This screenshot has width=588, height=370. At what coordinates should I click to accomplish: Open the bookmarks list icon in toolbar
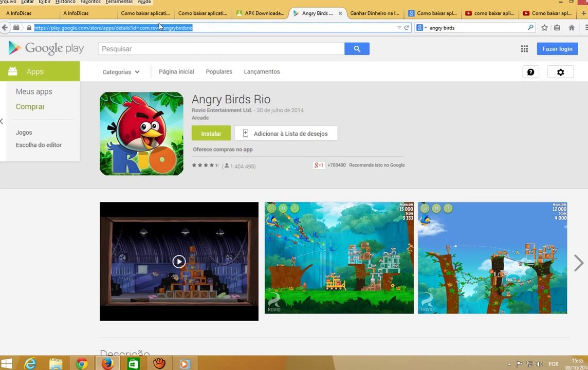point(557,27)
